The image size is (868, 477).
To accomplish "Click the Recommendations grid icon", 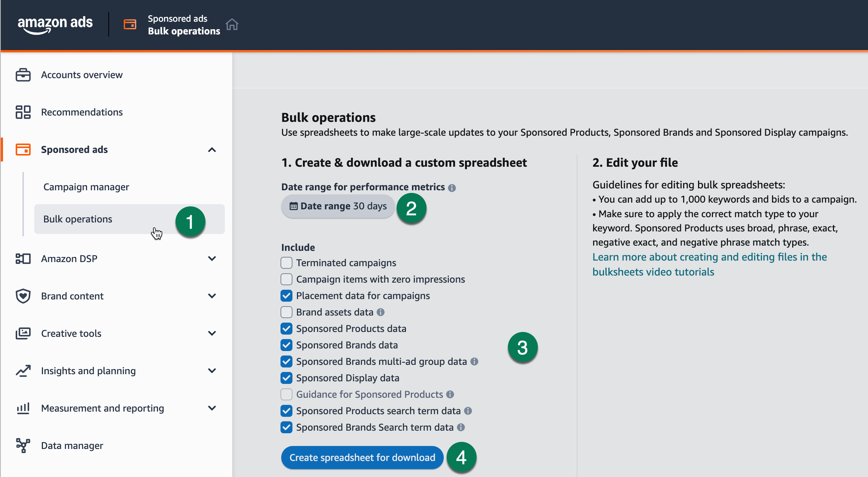I will (x=23, y=112).
